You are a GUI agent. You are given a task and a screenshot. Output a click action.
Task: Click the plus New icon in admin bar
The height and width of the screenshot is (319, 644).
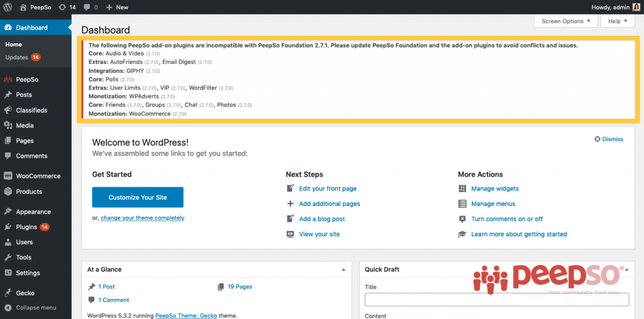[x=109, y=7]
